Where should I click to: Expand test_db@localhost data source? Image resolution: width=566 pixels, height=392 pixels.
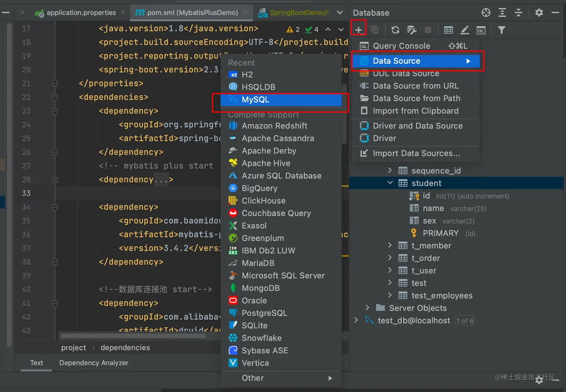pyautogui.click(x=356, y=320)
